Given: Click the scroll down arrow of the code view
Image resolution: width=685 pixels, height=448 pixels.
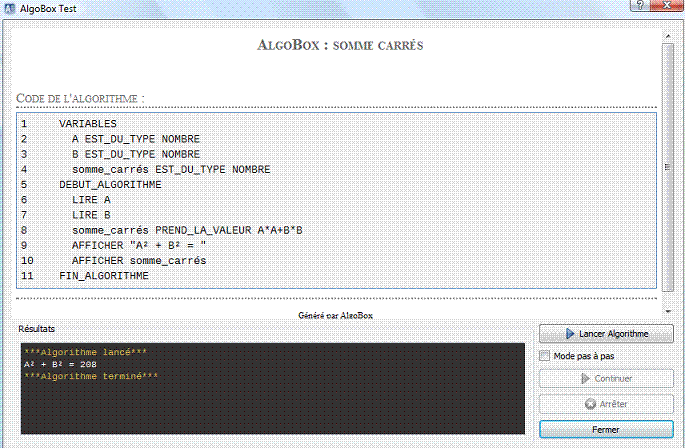Looking at the screenshot, I should [668, 311].
